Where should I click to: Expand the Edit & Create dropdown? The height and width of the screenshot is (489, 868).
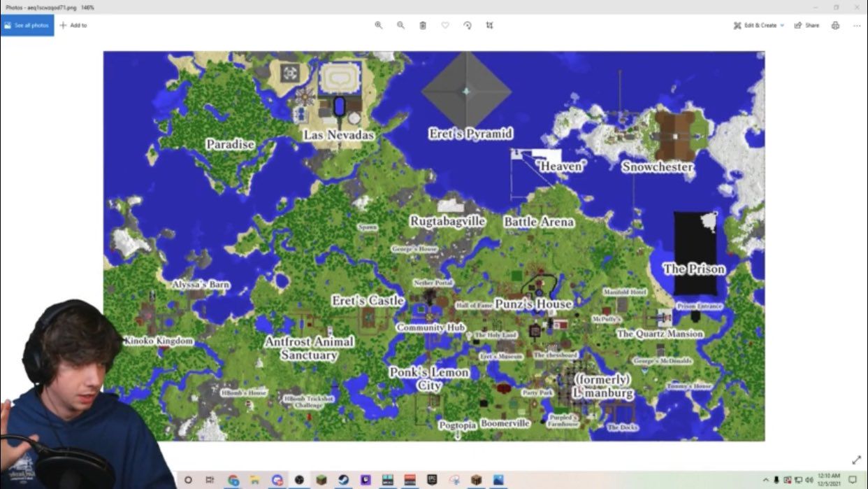pyautogui.click(x=759, y=25)
